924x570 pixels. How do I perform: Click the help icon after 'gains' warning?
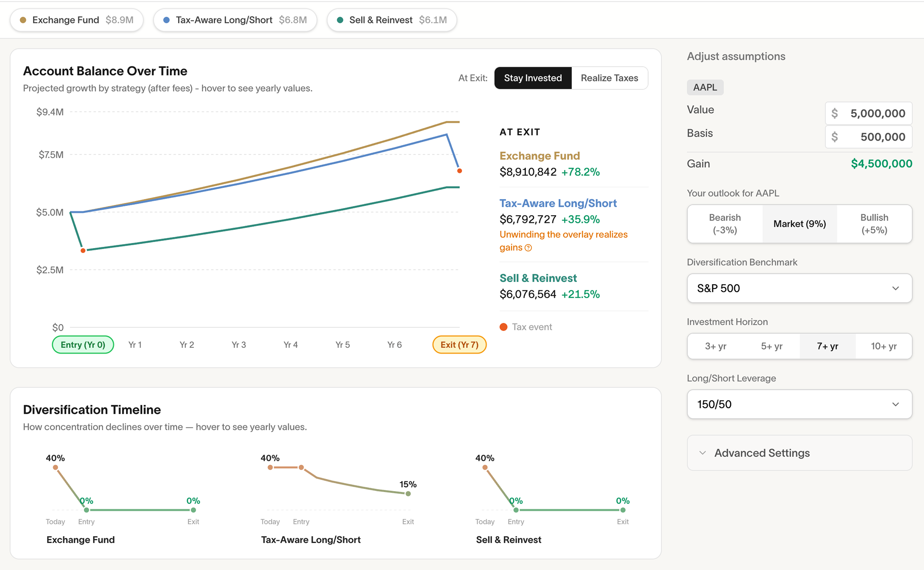tap(528, 248)
